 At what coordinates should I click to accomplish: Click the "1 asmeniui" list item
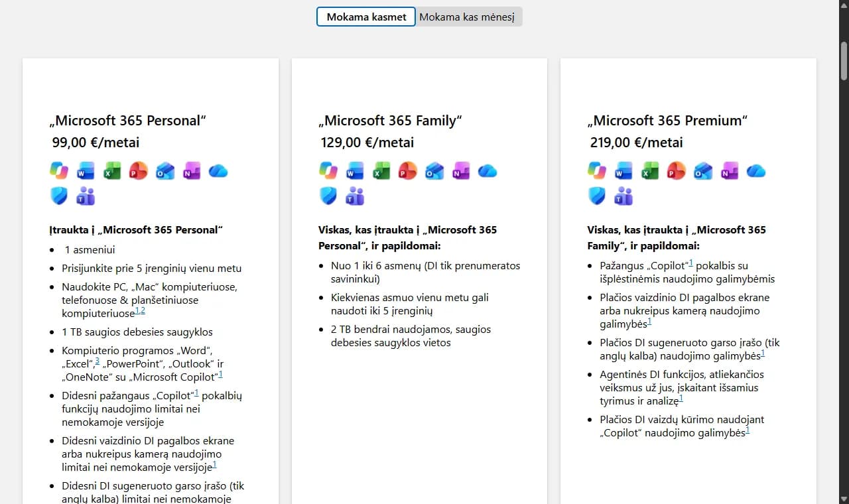[90, 250]
